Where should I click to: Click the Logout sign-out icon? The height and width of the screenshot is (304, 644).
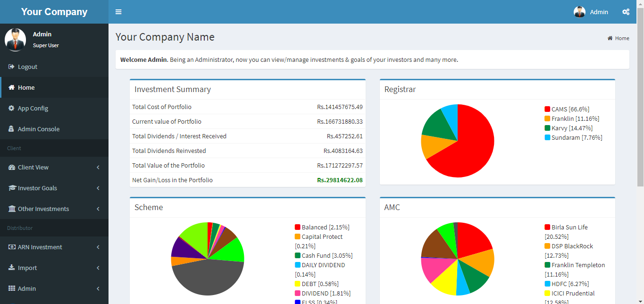tap(11, 67)
